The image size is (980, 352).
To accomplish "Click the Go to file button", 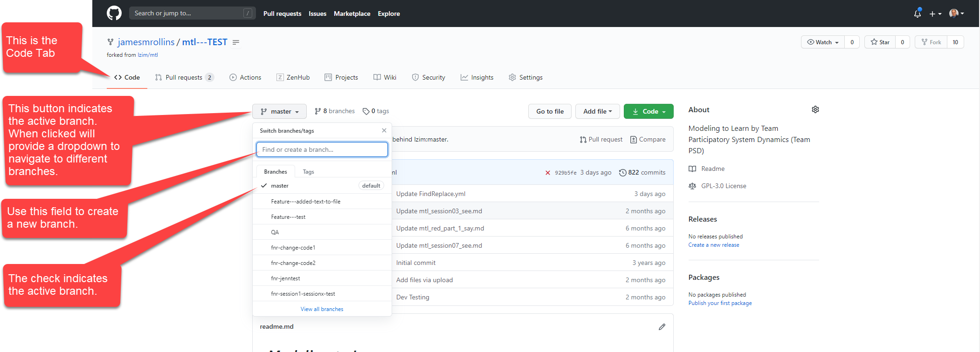I will pos(550,111).
